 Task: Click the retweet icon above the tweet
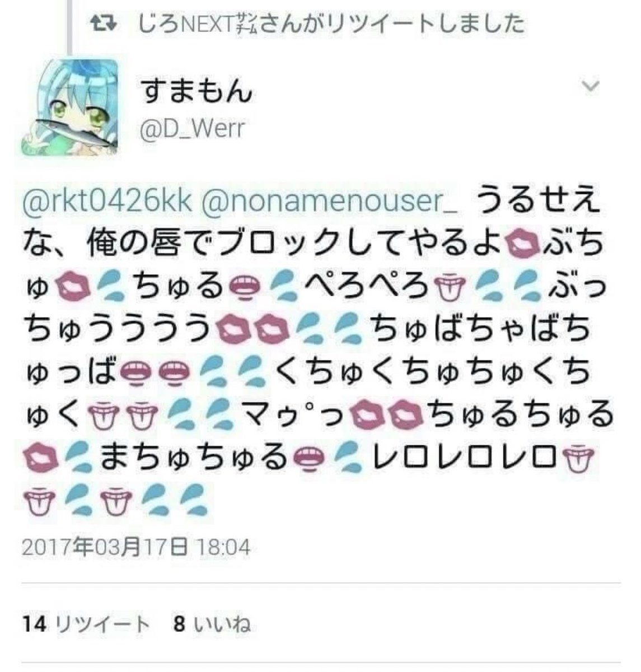[x=104, y=22]
